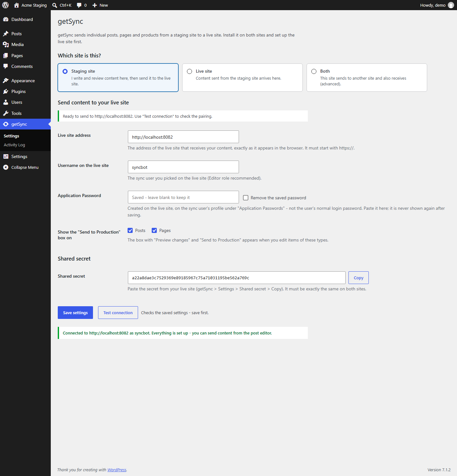
Task: Open the Users menu item
Action: [25, 102]
